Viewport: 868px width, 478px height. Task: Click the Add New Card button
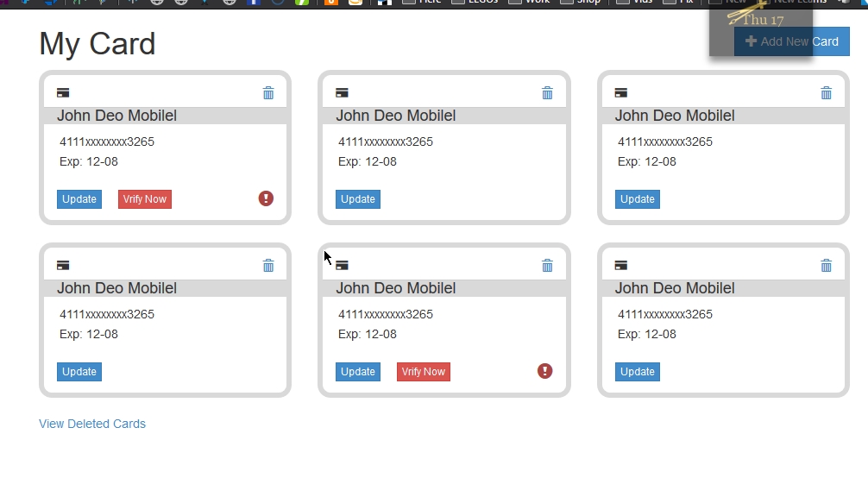coord(791,41)
